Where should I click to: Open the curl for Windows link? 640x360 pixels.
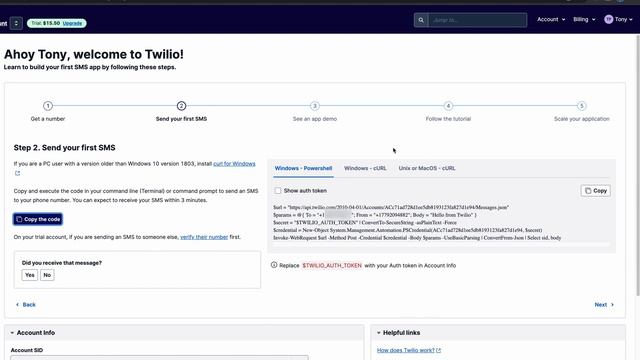click(x=234, y=164)
